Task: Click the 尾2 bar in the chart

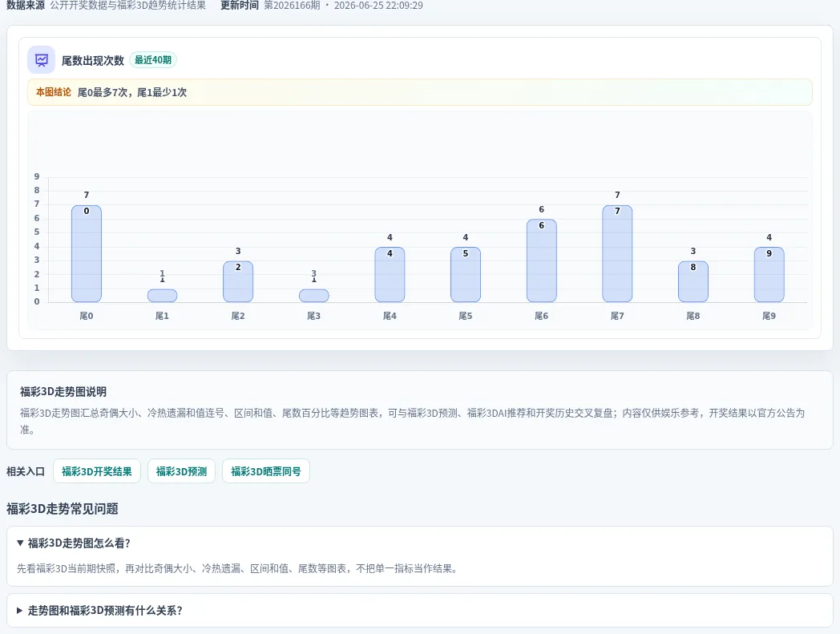Action: coord(238,281)
